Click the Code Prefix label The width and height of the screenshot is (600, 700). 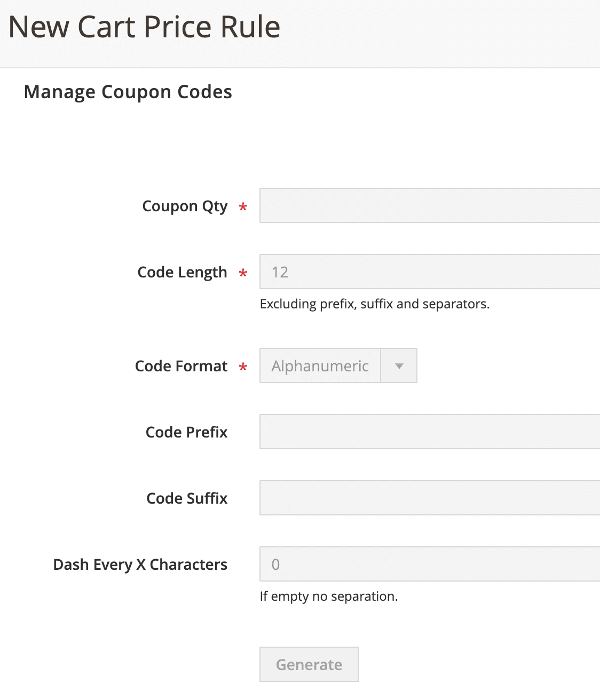tap(187, 432)
